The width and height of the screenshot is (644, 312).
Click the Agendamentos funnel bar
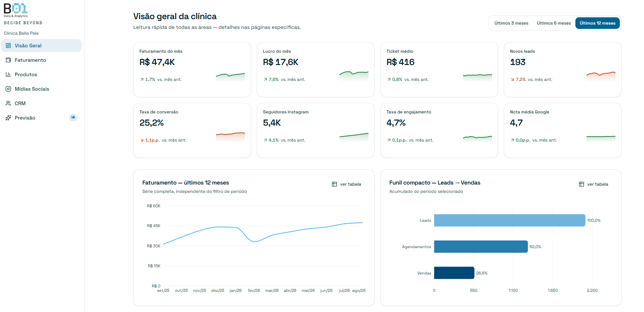click(481, 247)
